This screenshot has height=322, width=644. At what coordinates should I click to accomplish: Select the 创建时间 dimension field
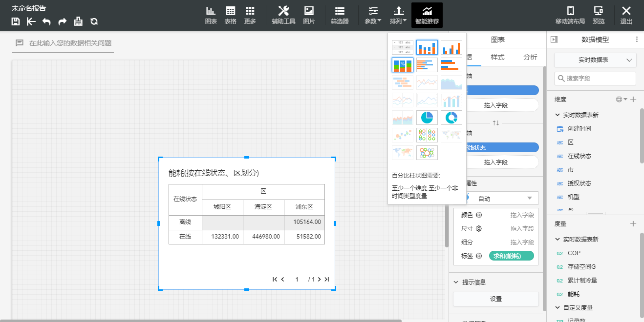click(x=579, y=129)
